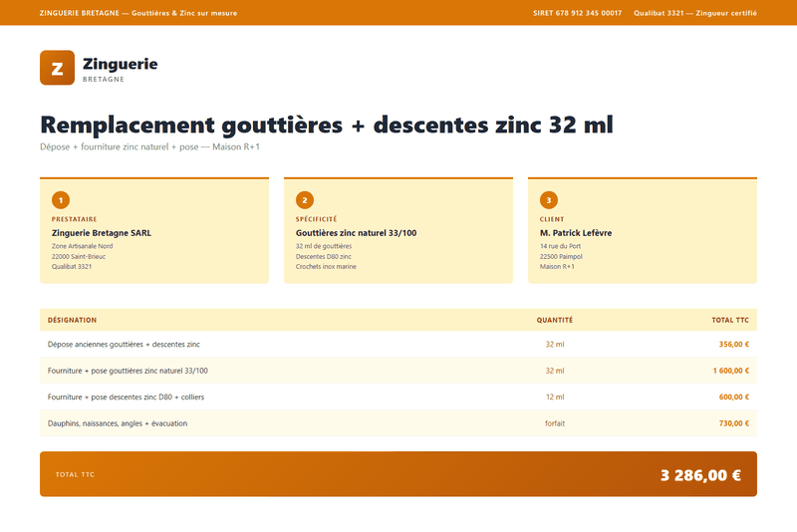Select row Fourniture + pose descentes zinc D80

(x=398, y=397)
